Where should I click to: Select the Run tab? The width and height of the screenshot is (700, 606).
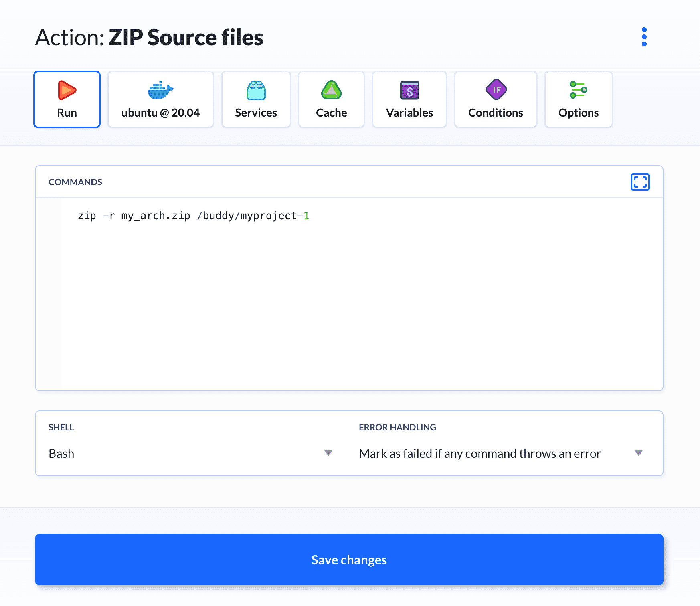(x=67, y=99)
